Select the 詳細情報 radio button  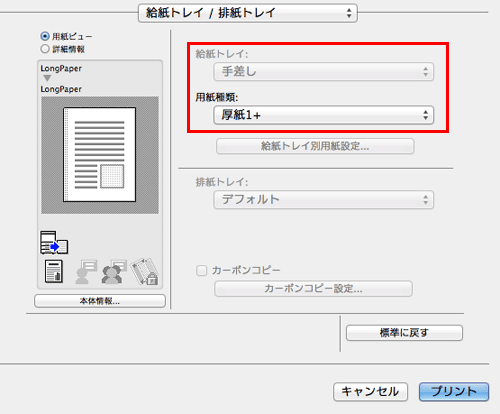pyautogui.click(x=45, y=49)
